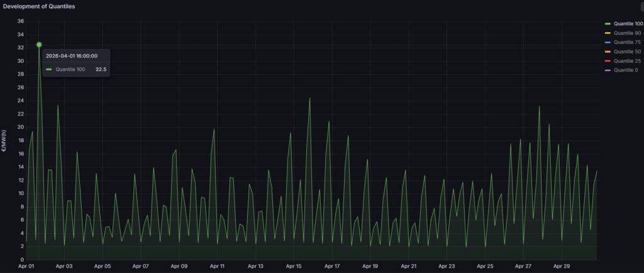Screen dimensions: 644x273
Task: Click the panel button in top-right corner
Action: (641, 6)
